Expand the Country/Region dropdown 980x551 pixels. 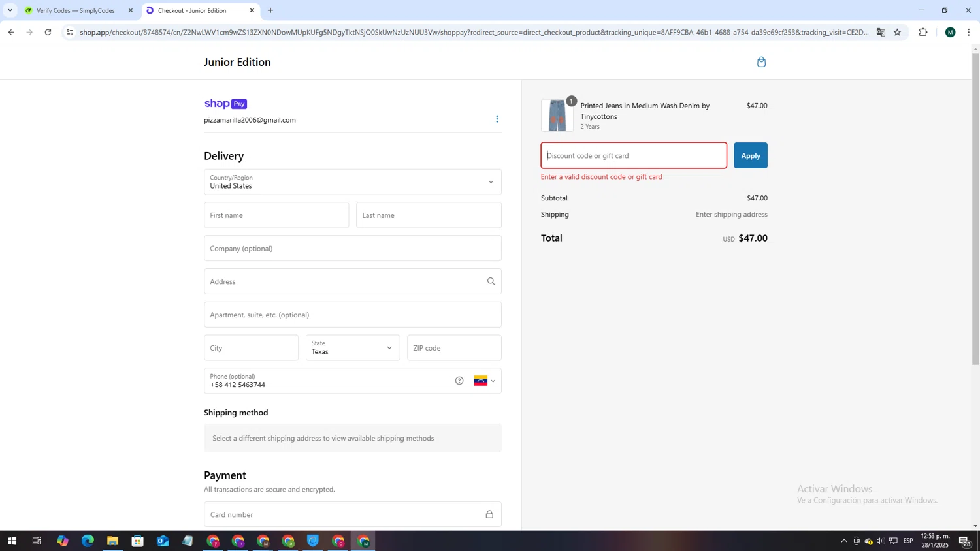point(353,182)
